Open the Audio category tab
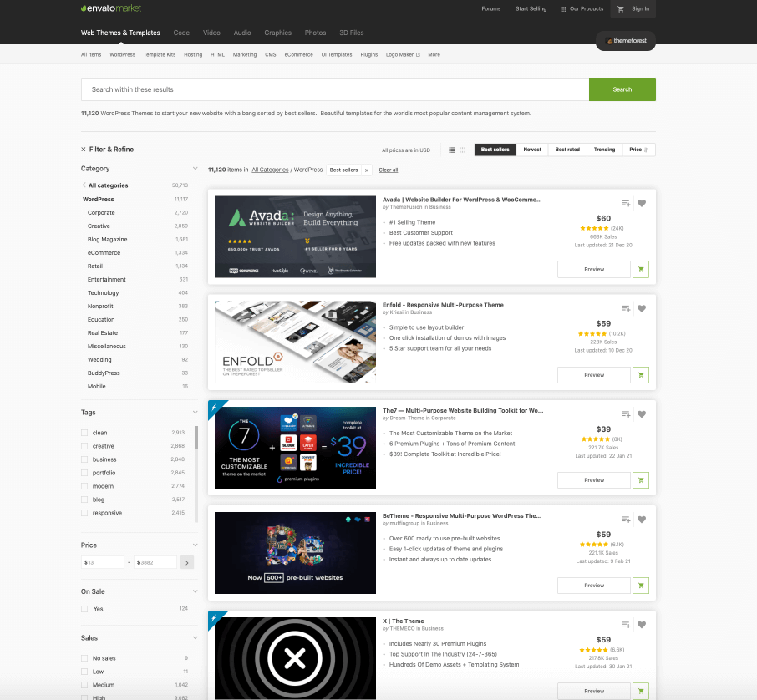Screen dimensions: 757x700 coord(242,33)
